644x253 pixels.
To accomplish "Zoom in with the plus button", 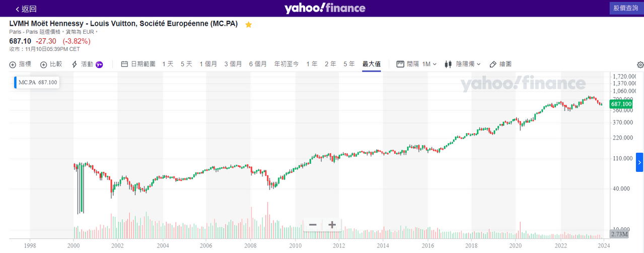I will coord(332,225).
